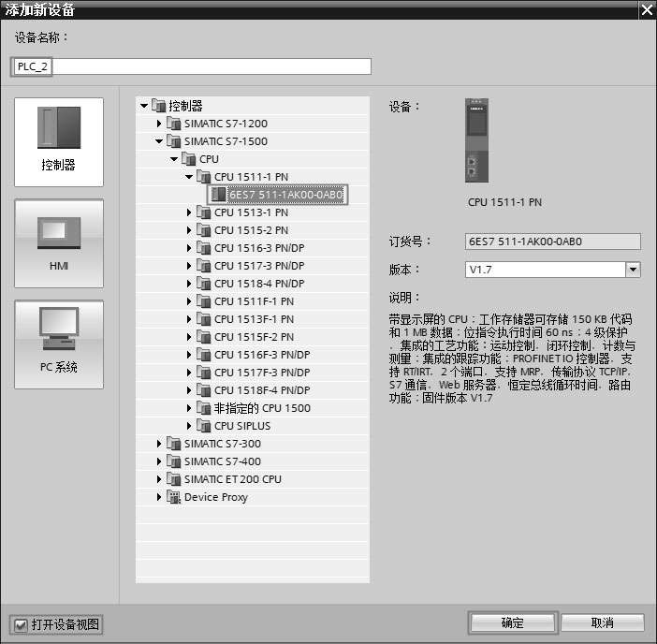657x644 pixels.
Task: Collapse the SIMATIC S7-1500 tree node
Action: pyautogui.click(x=159, y=141)
